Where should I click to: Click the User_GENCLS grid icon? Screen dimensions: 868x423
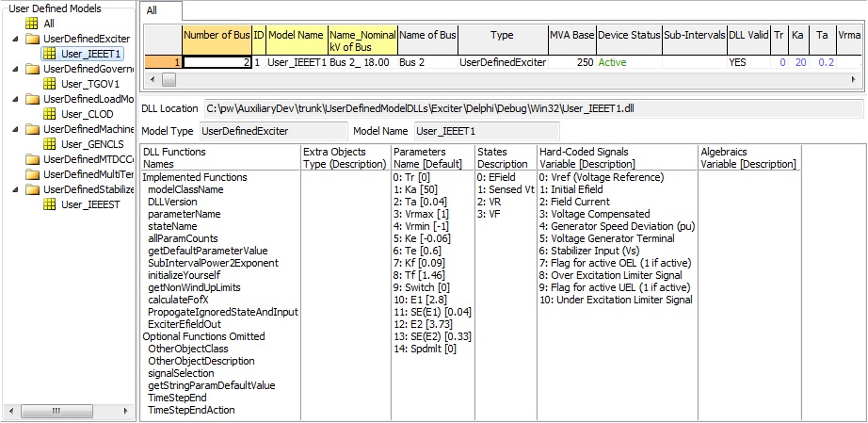pos(50,144)
